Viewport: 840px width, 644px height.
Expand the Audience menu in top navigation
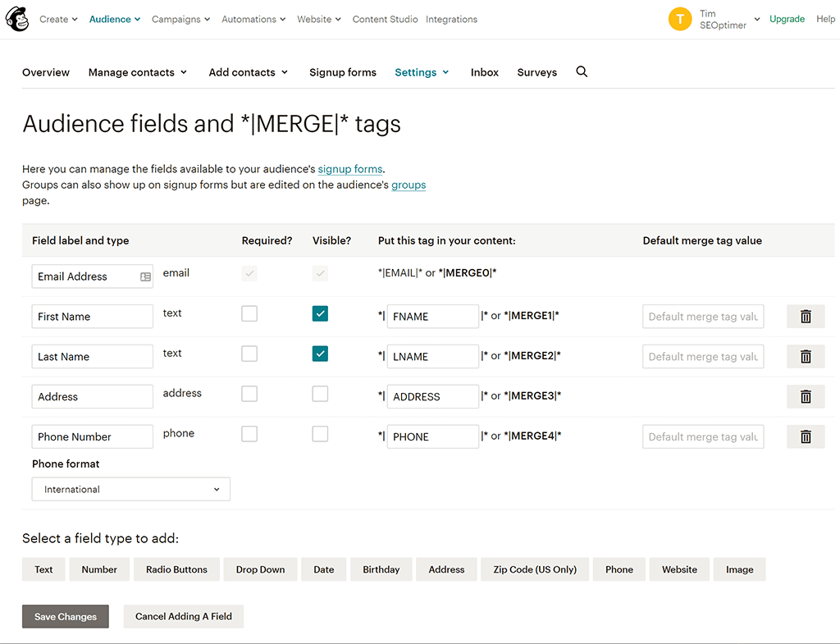[x=115, y=19]
